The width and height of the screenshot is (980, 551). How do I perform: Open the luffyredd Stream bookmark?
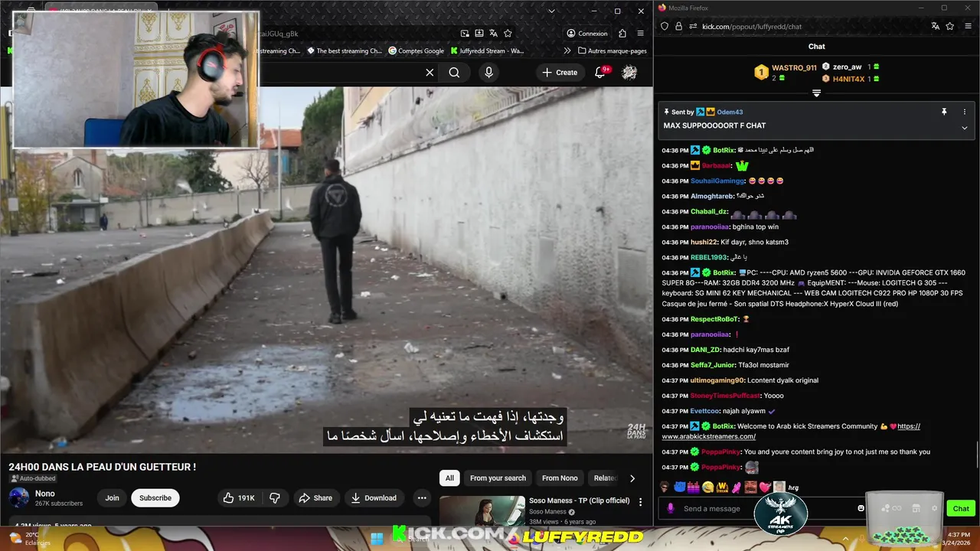coord(487,51)
